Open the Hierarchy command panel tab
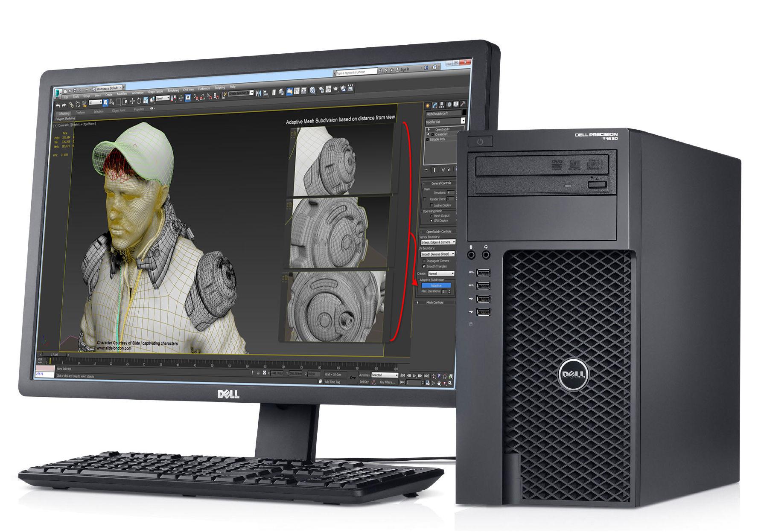 click(442, 105)
